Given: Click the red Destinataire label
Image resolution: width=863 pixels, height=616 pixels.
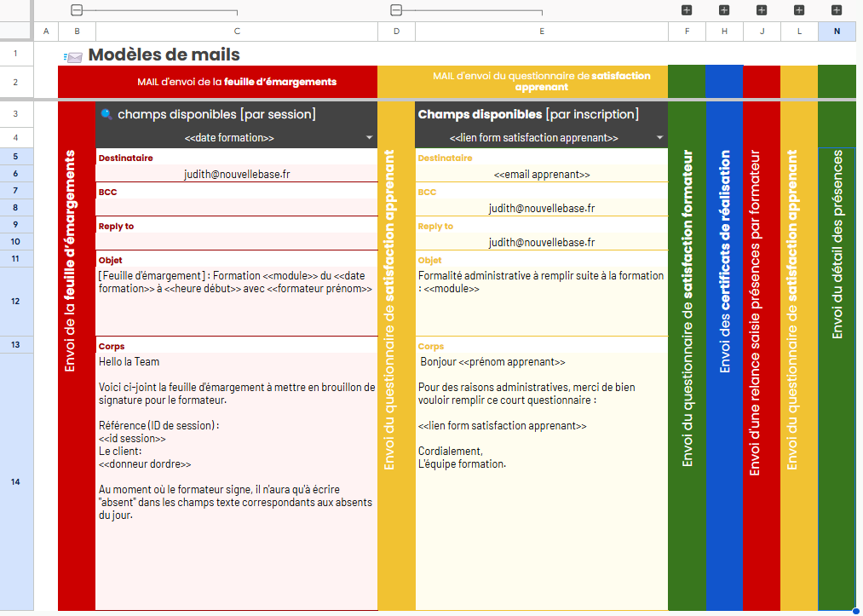Looking at the screenshot, I should pyautogui.click(x=125, y=158).
